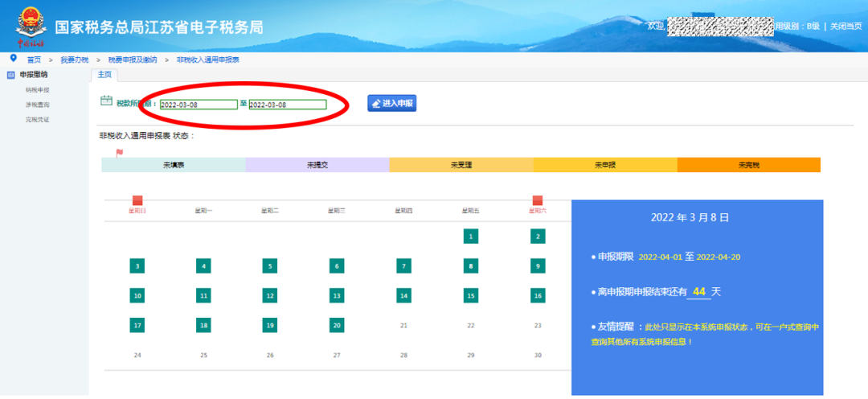The height and width of the screenshot is (399, 868).
Task: Open 完税凭证 in the sidebar
Action: [x=37, y=120]
